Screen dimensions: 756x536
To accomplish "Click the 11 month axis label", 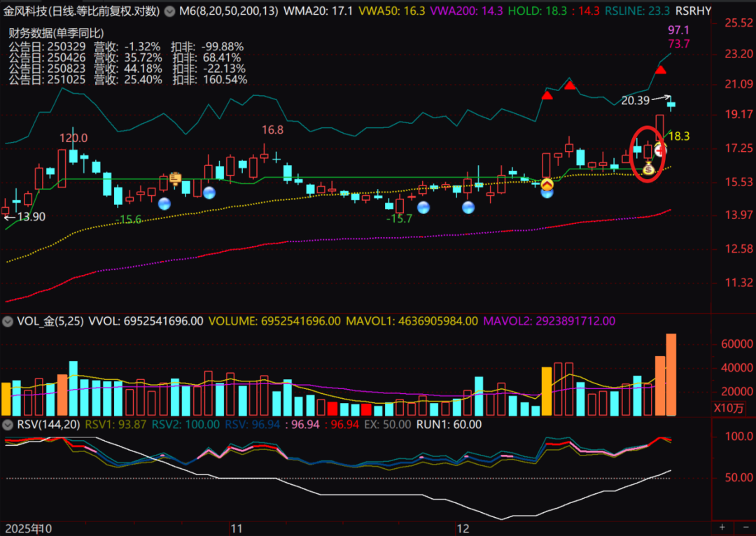I will [x=237, y=529].
